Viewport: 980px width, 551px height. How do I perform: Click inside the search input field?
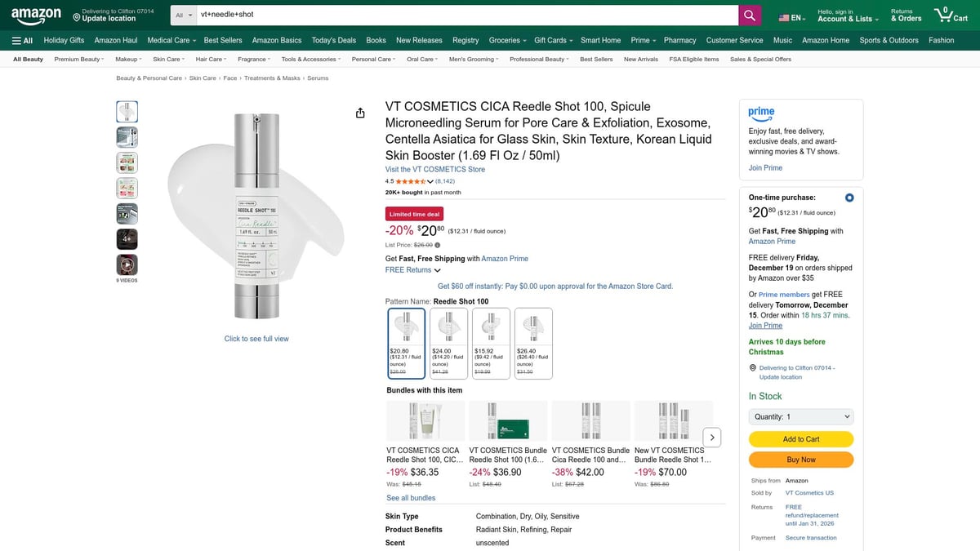click(465, 14)
